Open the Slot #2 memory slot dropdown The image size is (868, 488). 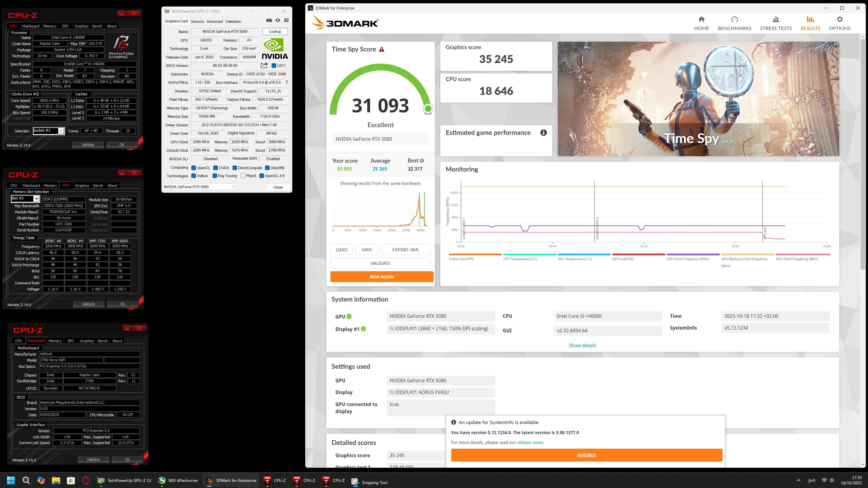pyautogui.click(x=36, y=199)
